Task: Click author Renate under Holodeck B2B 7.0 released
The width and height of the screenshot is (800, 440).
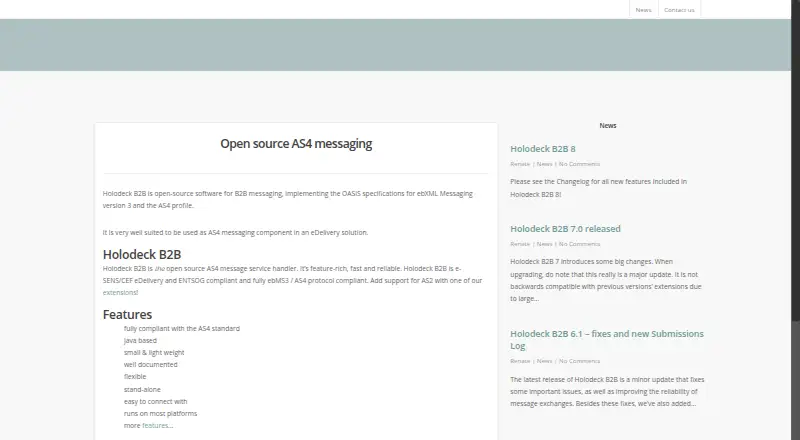Action: (520, 244)
